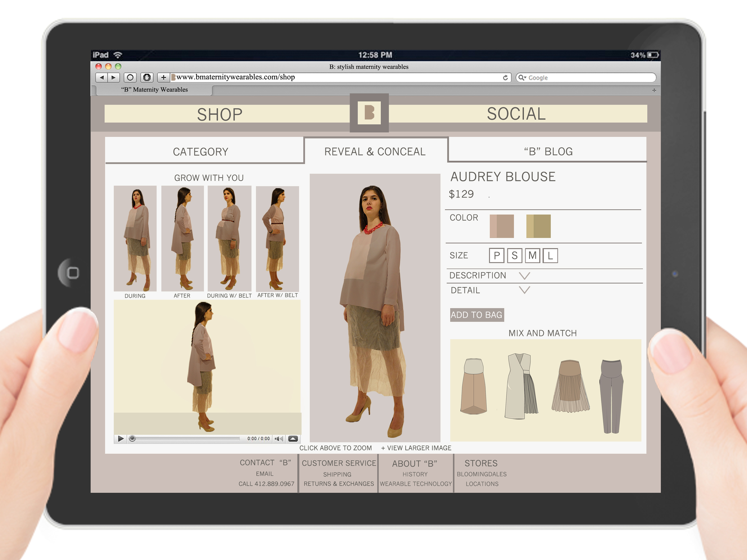The image size is (747, 560).
Task: Open the BLOOMINGDALES footer link
Action: 482,474
